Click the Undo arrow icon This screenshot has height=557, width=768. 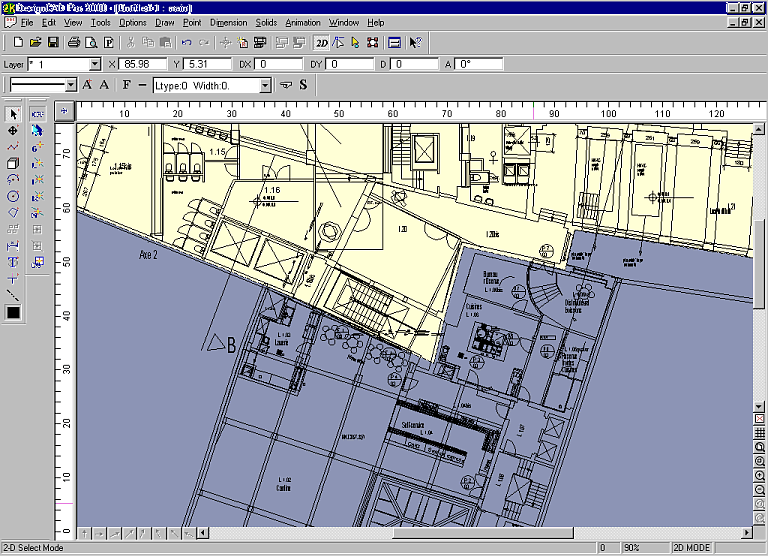pos(187,43)
